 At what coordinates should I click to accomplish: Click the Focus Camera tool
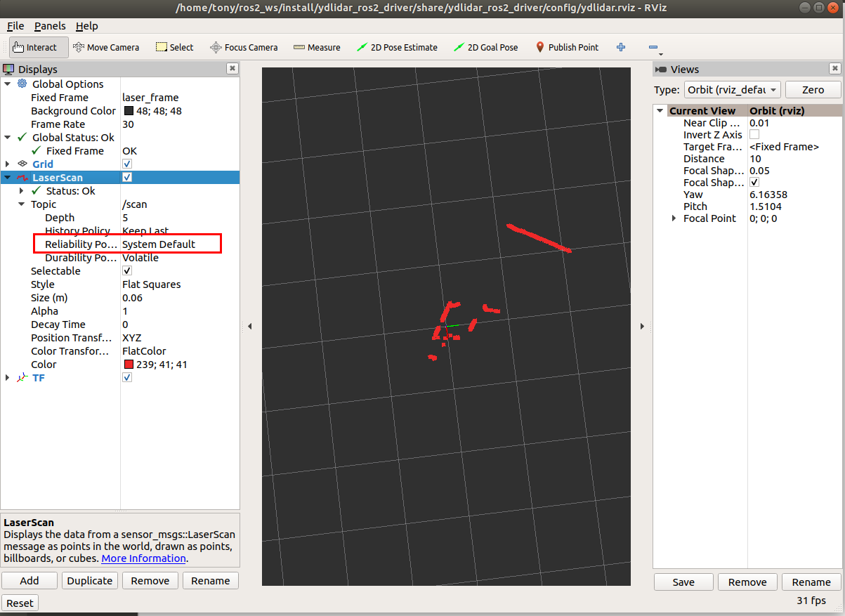(244, 47)
